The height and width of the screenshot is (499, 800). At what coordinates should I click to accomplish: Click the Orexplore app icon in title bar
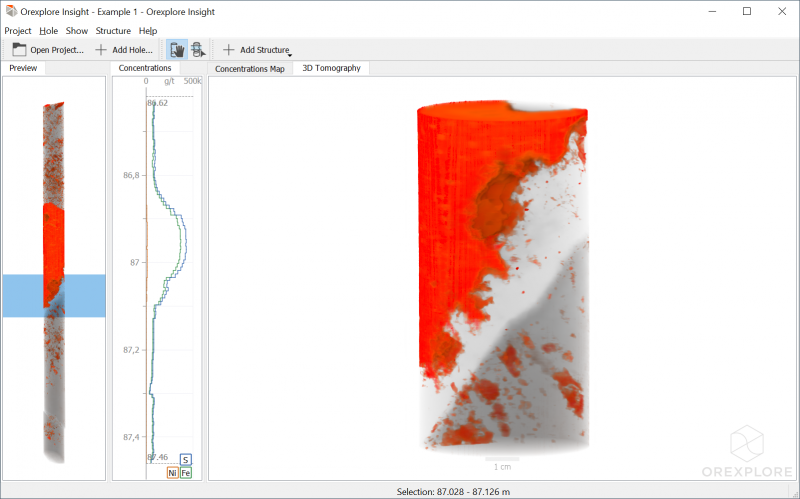[11, 11]
